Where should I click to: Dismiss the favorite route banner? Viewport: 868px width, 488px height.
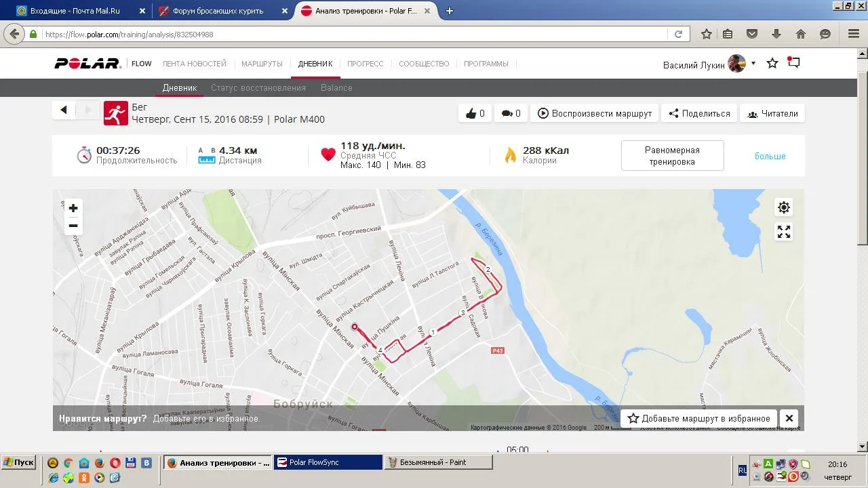(x=789, y=418)
